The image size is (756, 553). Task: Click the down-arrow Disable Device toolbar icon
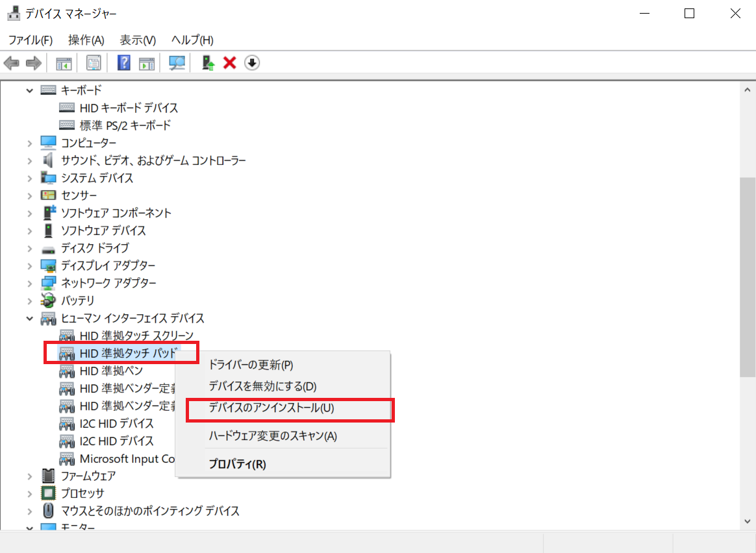[252, 63]
